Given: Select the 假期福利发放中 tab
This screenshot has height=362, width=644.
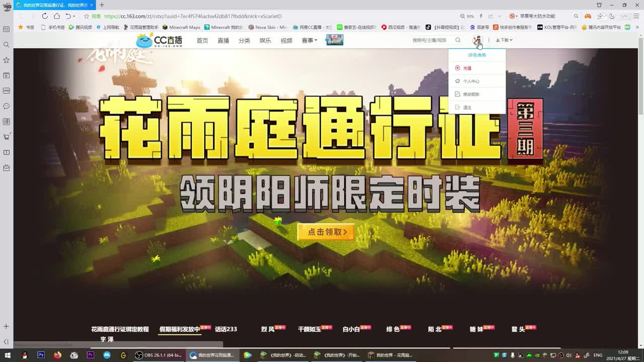Looking at the screenshot, I should pos(180,329).
